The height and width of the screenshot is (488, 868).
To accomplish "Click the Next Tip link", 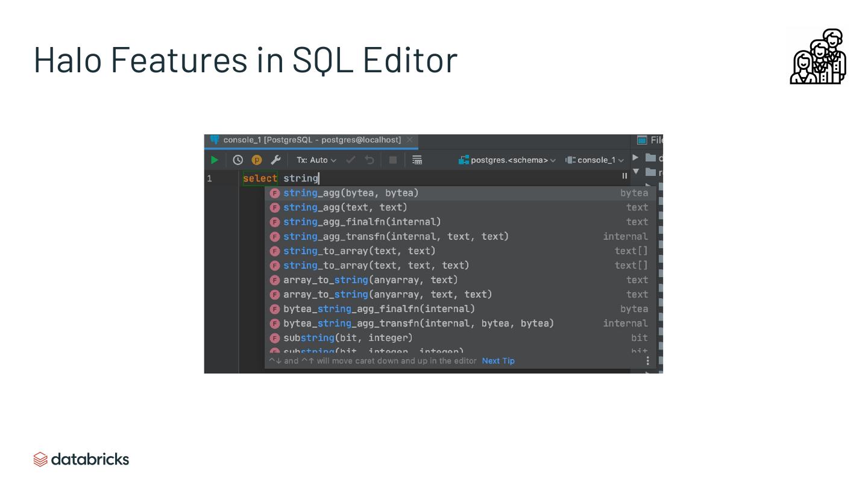I will pyautogui.click(x=498, y=361).
